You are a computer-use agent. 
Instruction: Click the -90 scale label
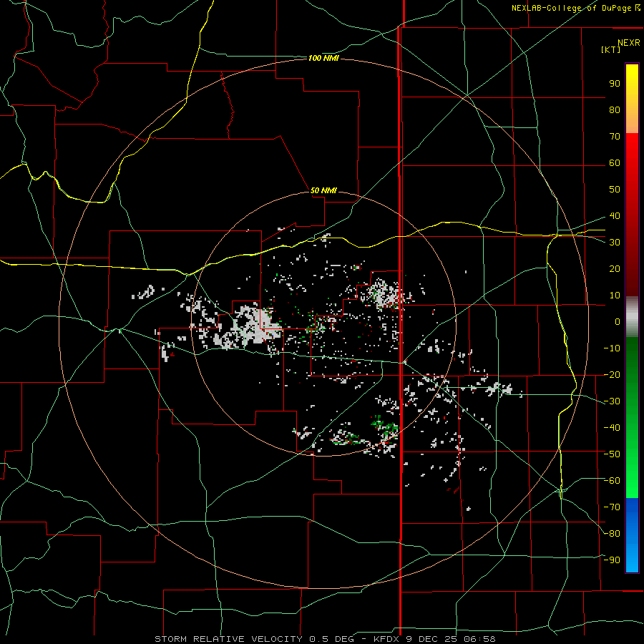pyautogui.click(x=612, y=560)
